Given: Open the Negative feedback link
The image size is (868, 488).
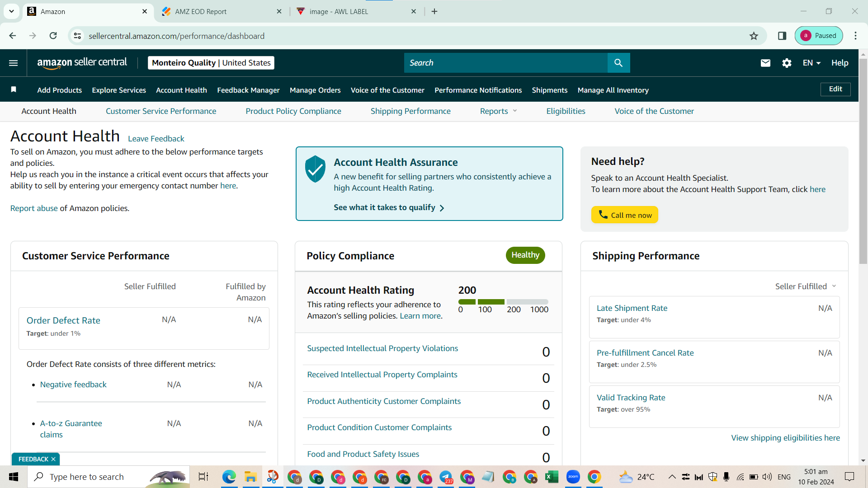Looking at the screenshot, I should (x=73, y=385).
